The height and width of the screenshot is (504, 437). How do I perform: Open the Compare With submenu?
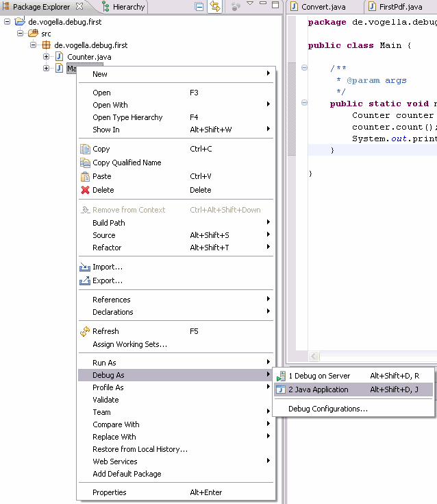click(x=176, y=424)
